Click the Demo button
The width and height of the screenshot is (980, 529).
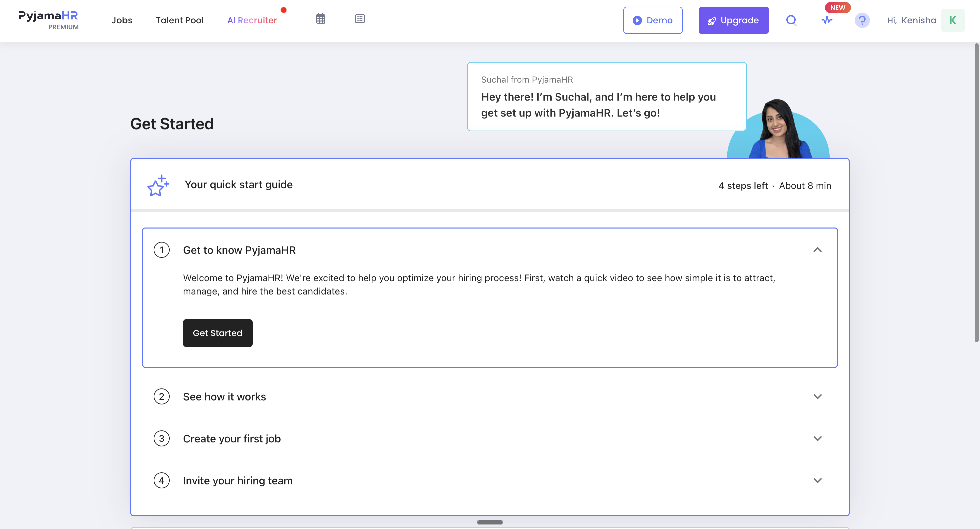[652, 20]
